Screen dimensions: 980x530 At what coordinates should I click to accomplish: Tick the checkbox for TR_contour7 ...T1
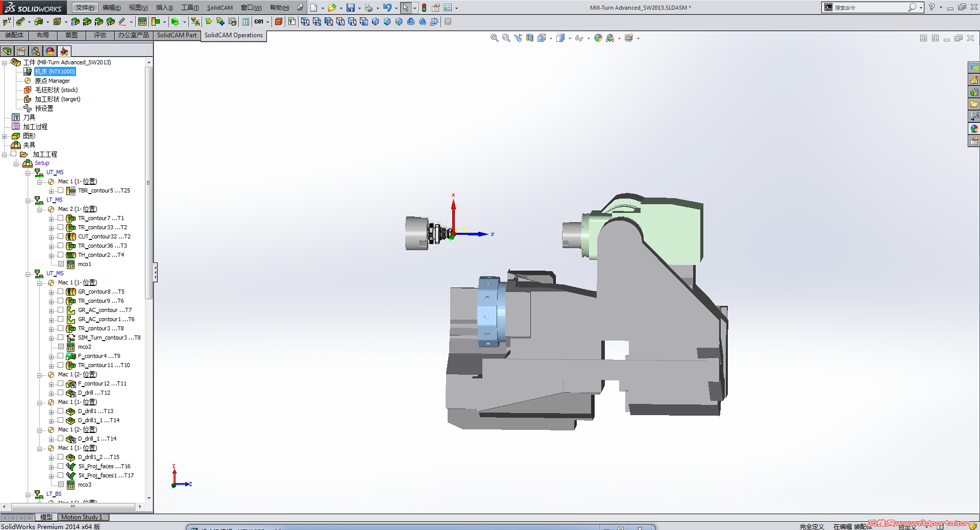60,218
